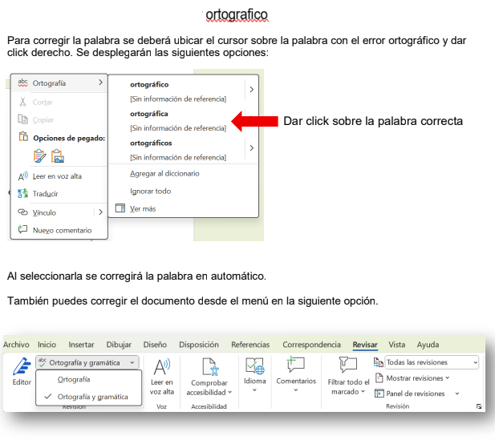Click the Opciones de pegado clipboard icon

23,136
